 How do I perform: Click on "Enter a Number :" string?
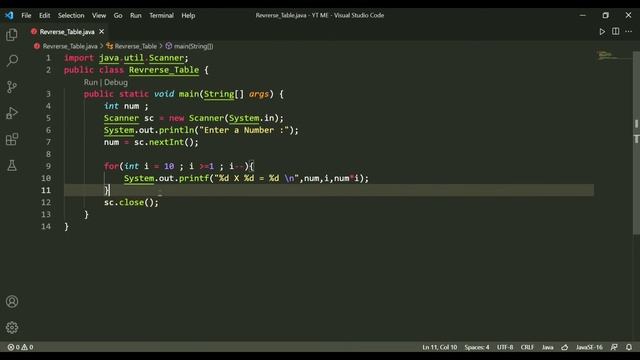244,130
